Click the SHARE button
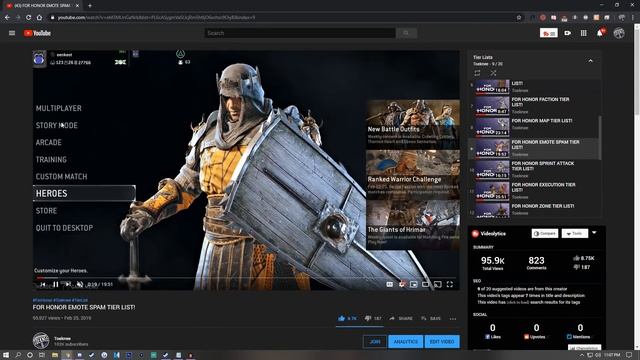The width and height of the screenshot is (640, 360). tap(401, 318)
